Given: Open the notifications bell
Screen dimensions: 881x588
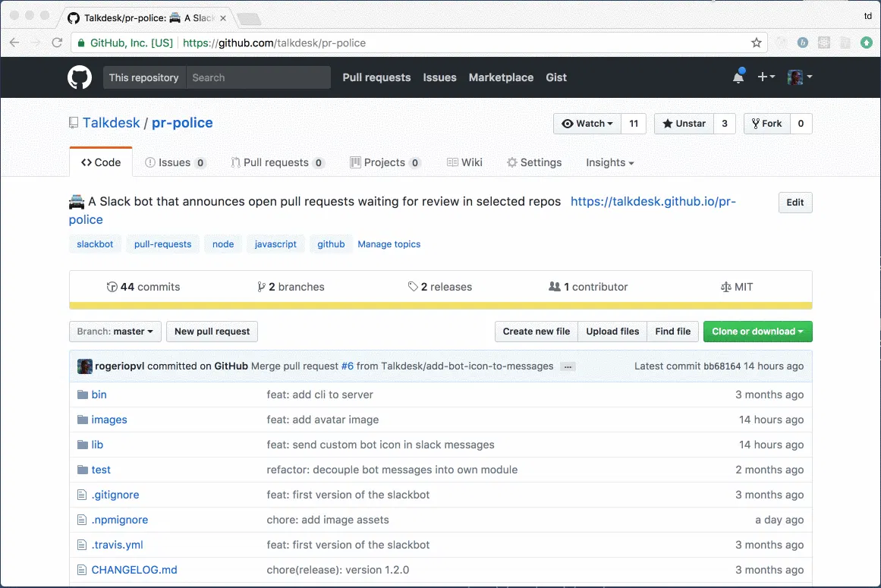Looking at the screenshot, I should [738, 77].
